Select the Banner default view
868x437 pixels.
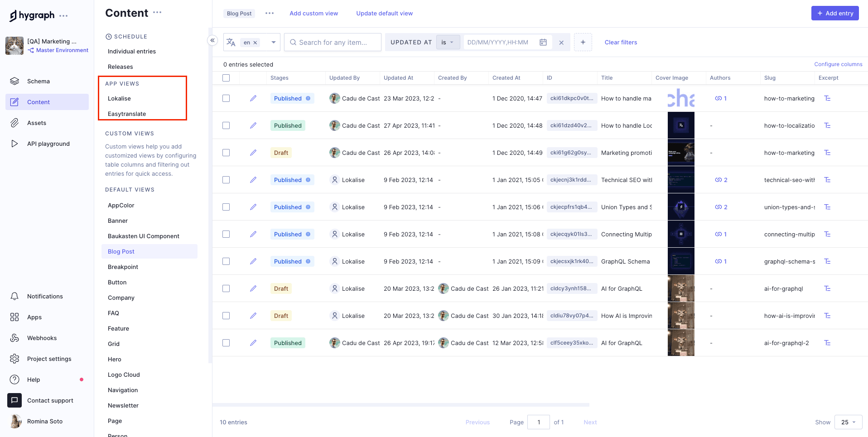coord(117,221)
